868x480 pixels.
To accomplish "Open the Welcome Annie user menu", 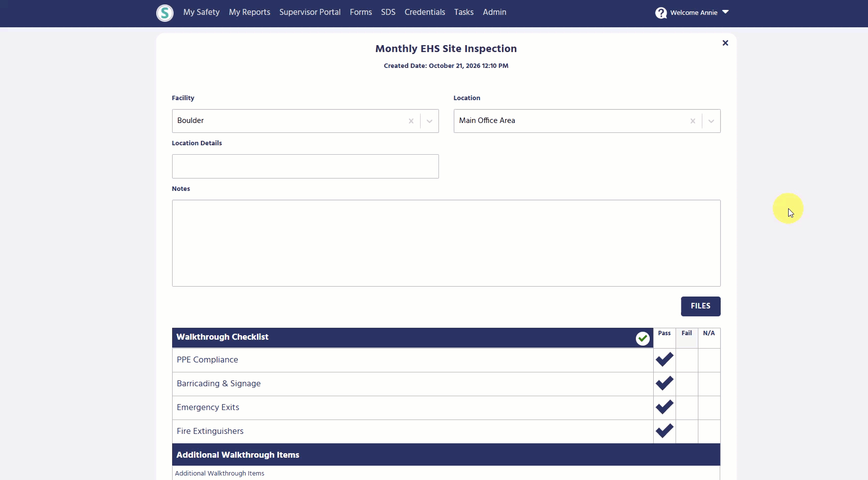I will (x=699, y=12).
